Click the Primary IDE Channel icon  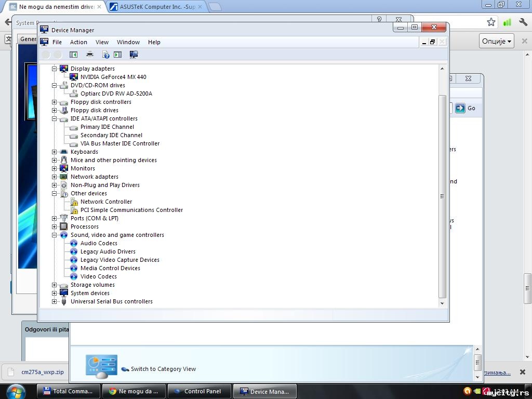pyautogui.click(x=74, y=128)
